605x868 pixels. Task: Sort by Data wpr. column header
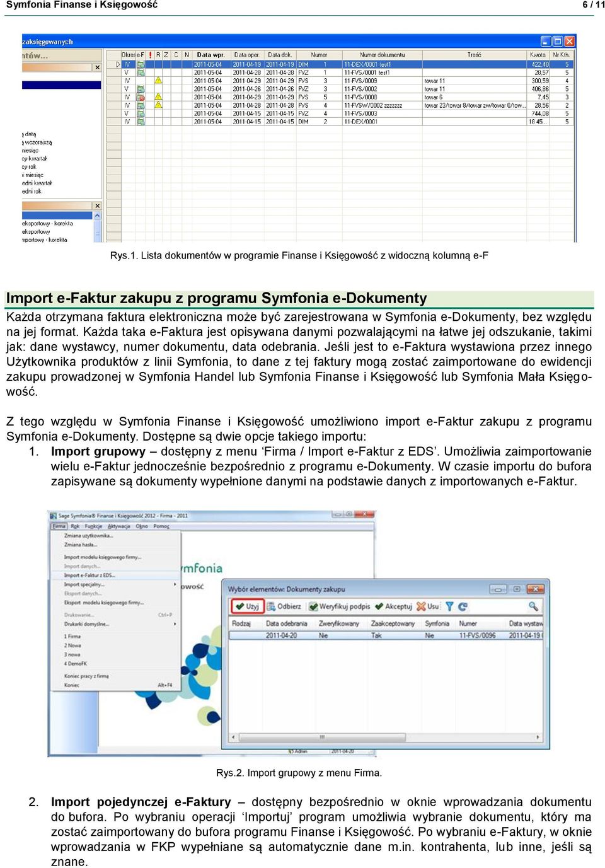click(x=211, y=55)
